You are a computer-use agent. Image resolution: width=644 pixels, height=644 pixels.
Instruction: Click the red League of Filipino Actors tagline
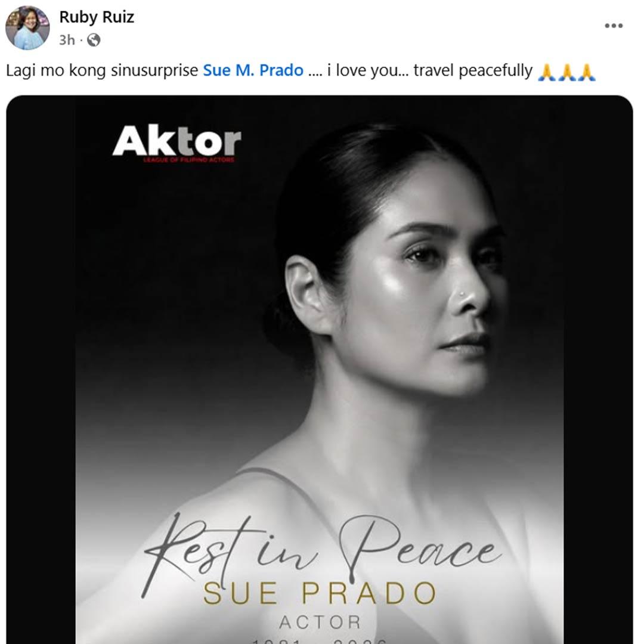(188, 160)
